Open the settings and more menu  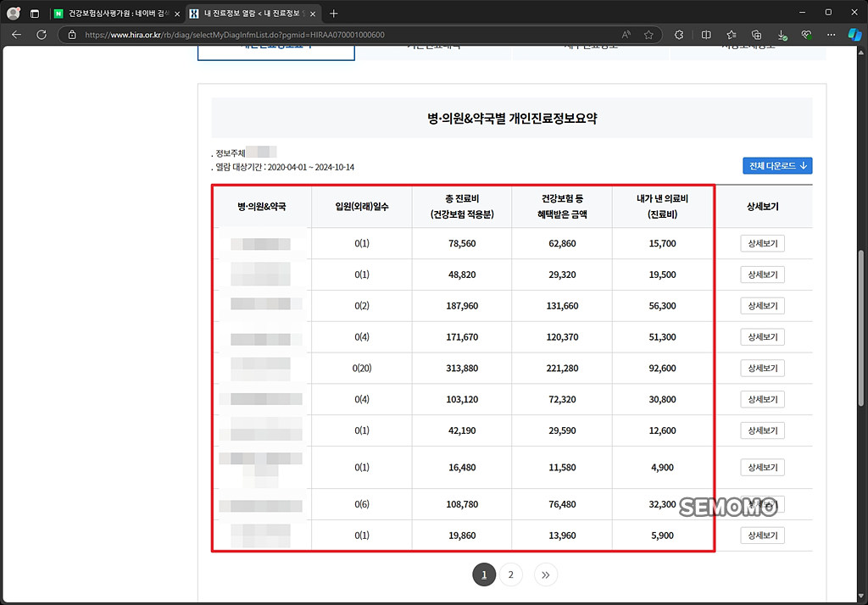pos(831,35)
